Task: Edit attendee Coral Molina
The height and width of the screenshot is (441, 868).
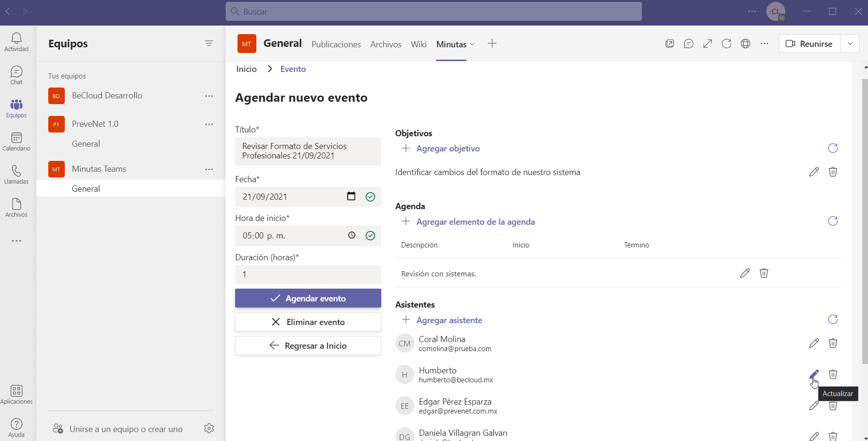Action: click(x=814, y=343)
